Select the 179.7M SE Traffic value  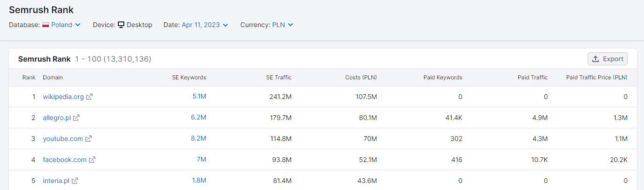point(281,118)
